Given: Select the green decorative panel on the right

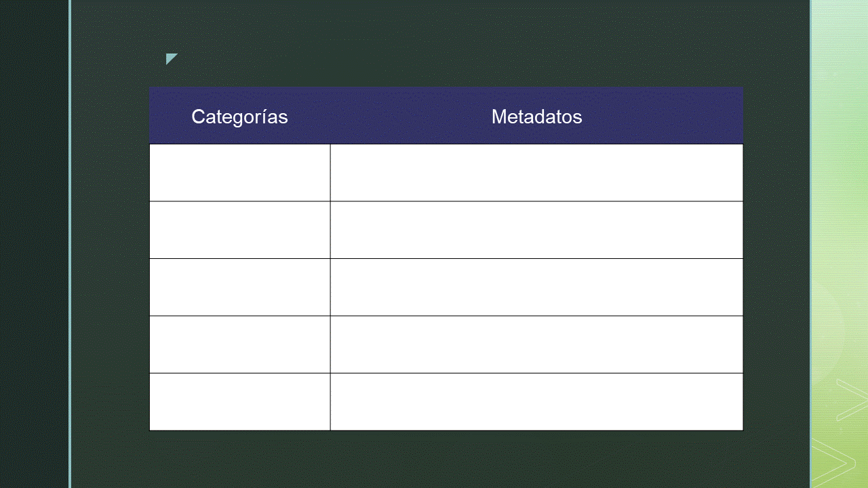Looking at the screenshot, I should tap(840, 244).
